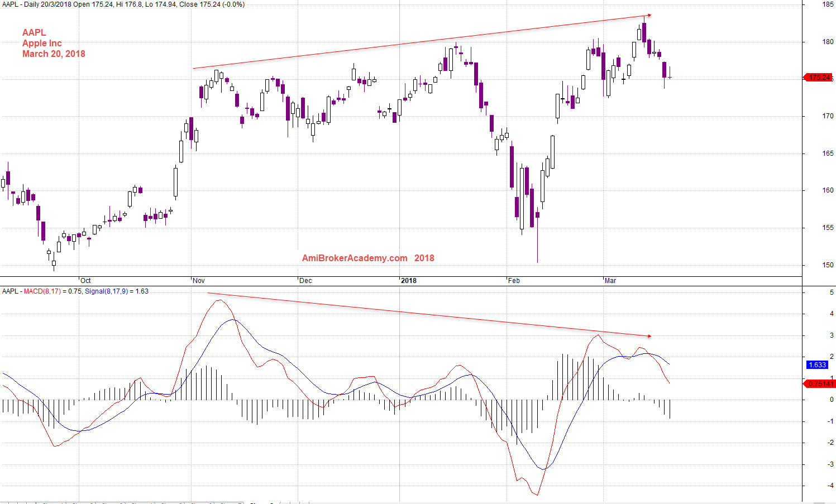
Task: Click the red MACD line peak in November
Action: click(220, 300)
